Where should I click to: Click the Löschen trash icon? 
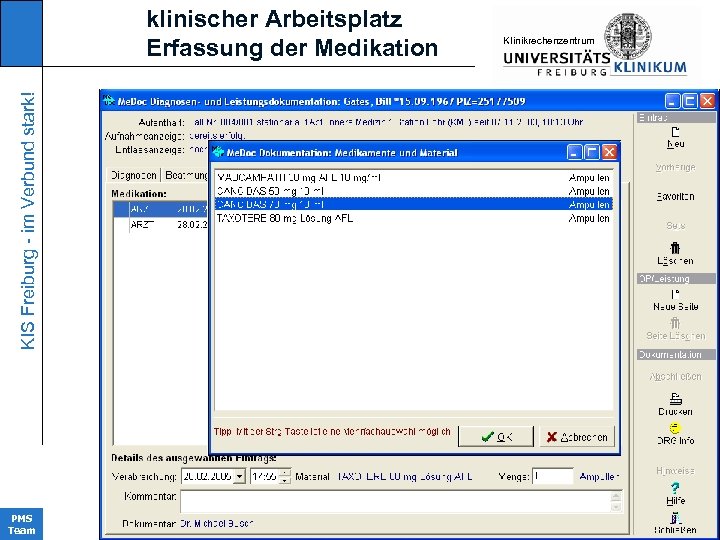675,248
